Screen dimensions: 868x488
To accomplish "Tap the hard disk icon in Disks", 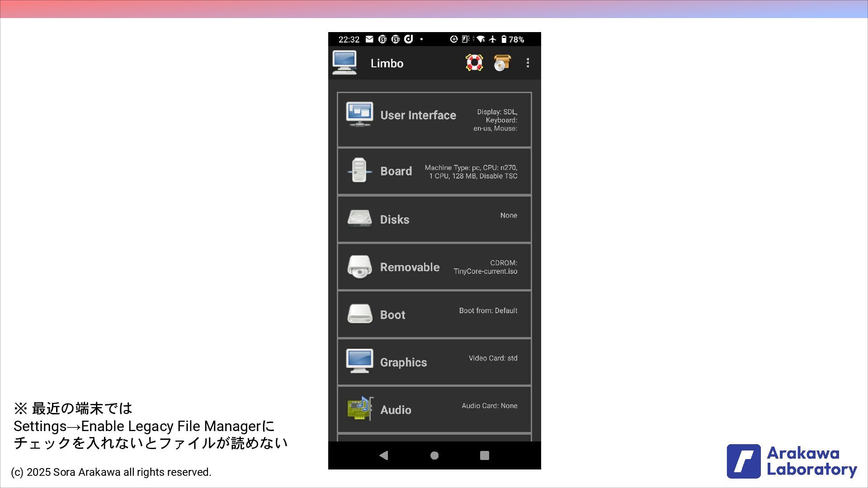I will click(x=359, y=219).
